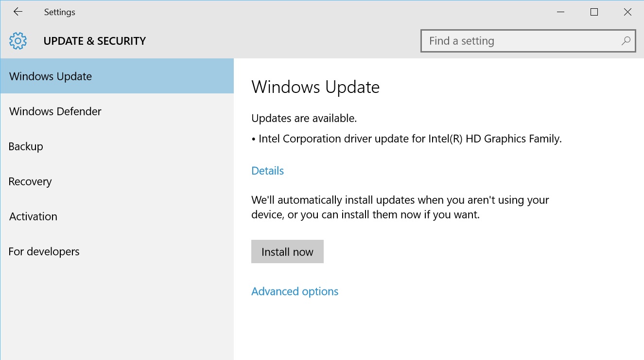Close the Settings window
The height and width of the screenshot is (360, 644).
point(627,12)
